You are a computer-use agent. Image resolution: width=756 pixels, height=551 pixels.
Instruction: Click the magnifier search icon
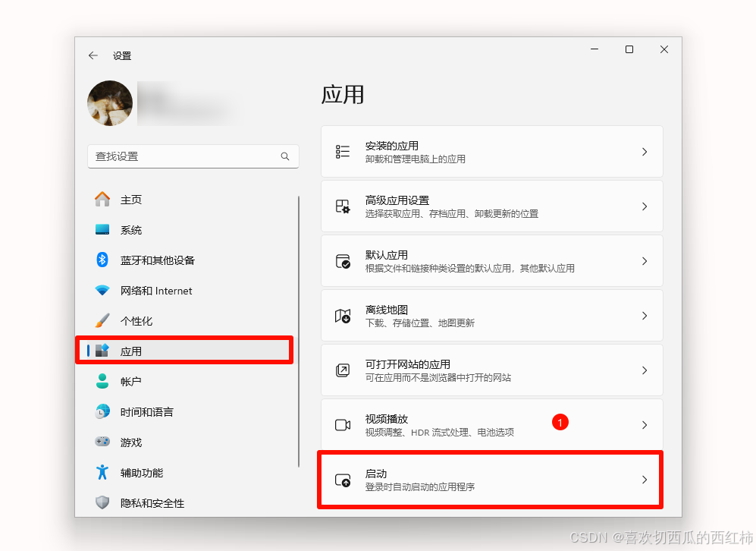pyautogui.click(x=285, y=156)
